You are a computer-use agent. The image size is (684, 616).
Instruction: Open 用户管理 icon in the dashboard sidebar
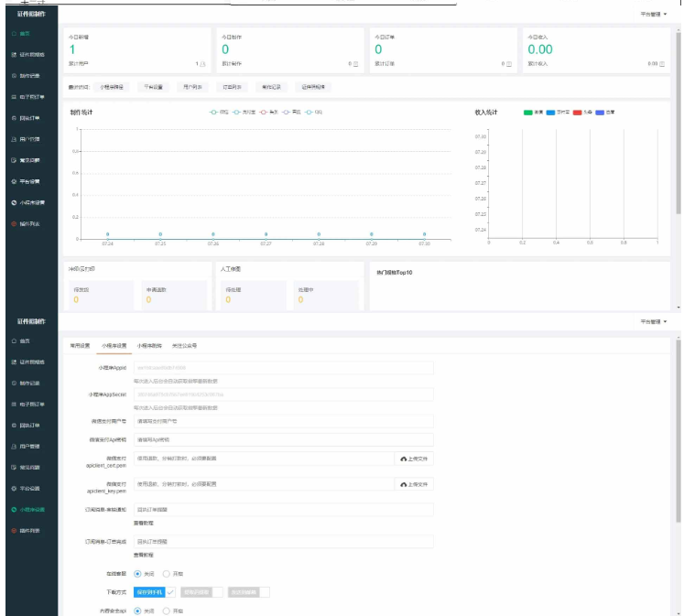(x=14, y=139)
